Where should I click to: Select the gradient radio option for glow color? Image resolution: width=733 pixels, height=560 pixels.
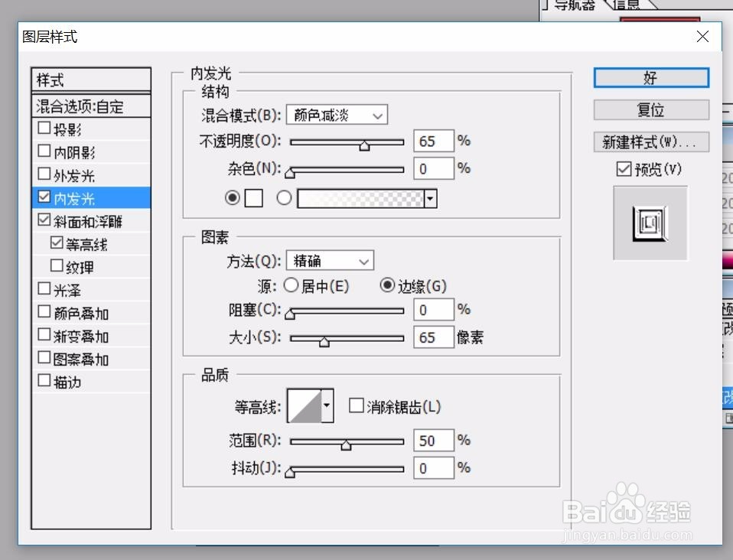283,197
